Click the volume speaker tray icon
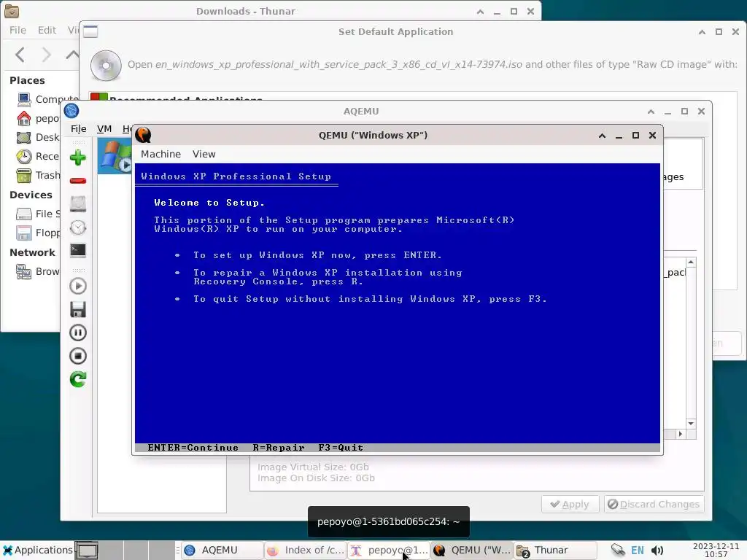This screenshot has height=560, width=747. coord(657,551)
